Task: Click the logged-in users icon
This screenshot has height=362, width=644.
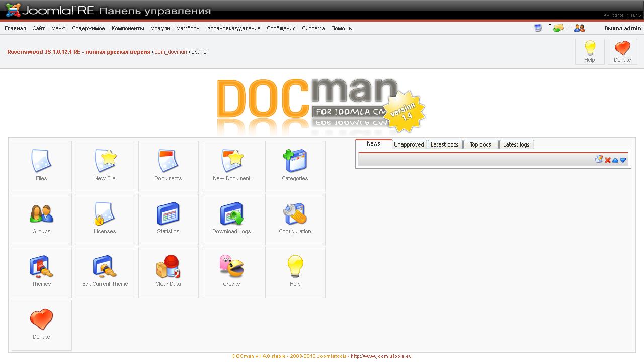Action: (x=580, y=28)
